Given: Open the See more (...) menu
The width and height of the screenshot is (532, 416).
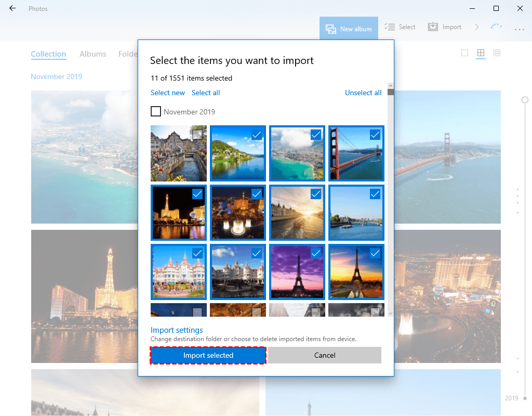Looking at the screenshot, I should [x=520, y=30].
